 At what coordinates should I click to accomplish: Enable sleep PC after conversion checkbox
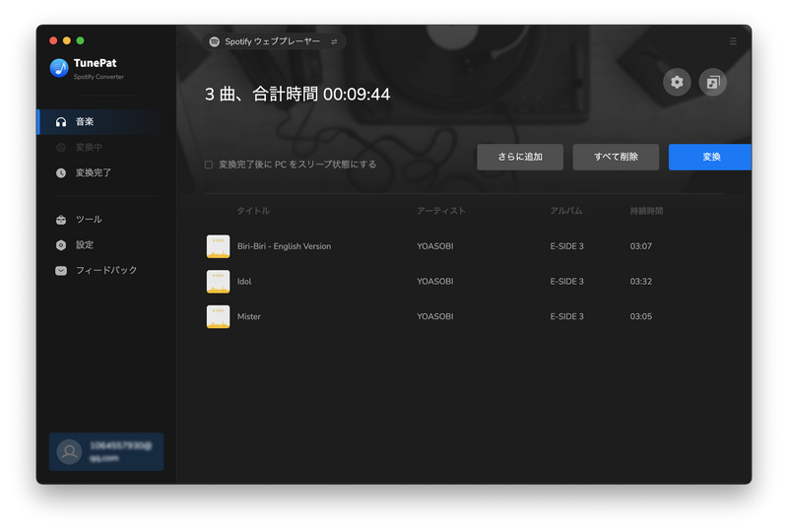(209, 165)
